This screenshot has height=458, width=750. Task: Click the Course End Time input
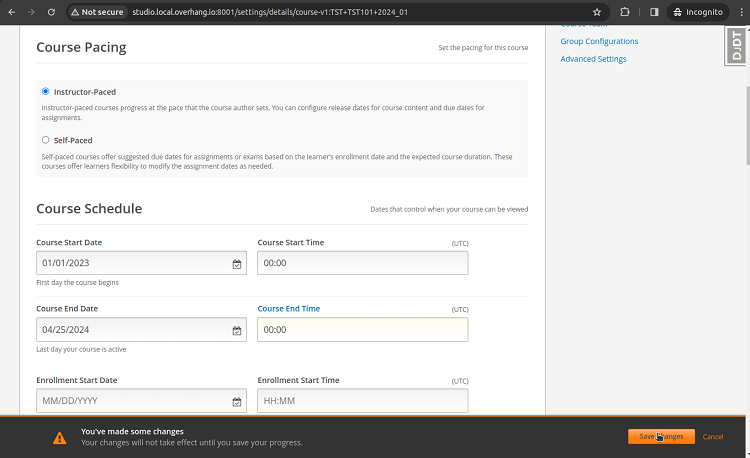tap(362, 329)
